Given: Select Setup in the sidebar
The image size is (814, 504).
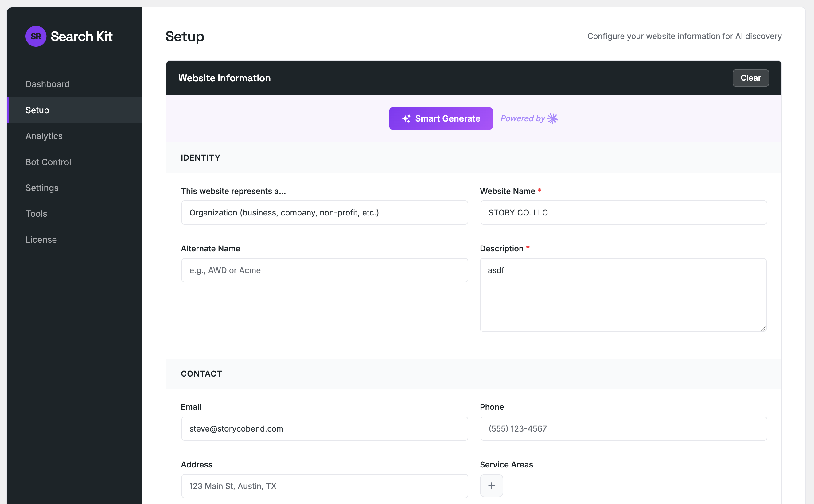Looking at the screenshot, I should point(37,110).
